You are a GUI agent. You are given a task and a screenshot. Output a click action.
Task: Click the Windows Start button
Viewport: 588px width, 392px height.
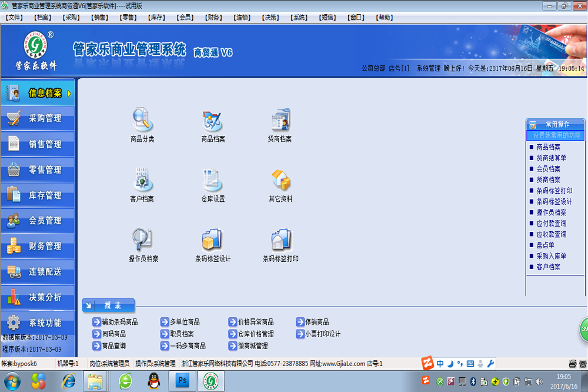[12, 381]
